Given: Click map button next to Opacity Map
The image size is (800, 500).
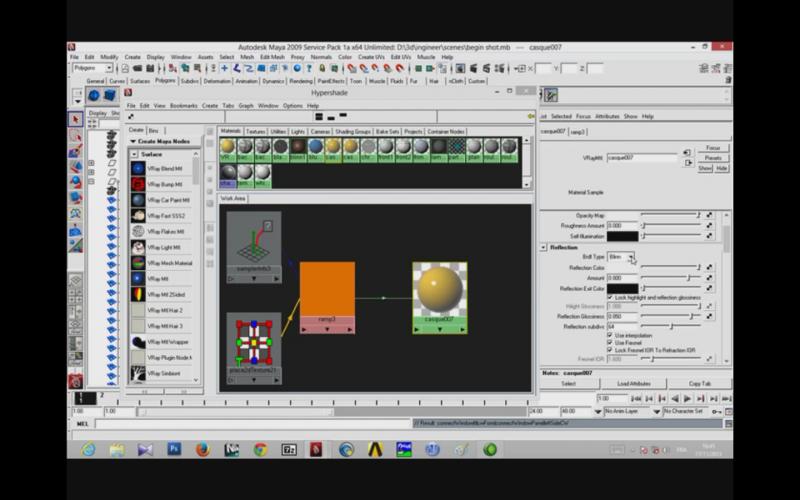Looking at the screenshot, I should [709, 215].
